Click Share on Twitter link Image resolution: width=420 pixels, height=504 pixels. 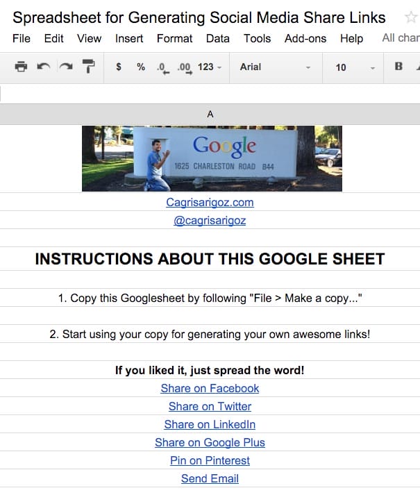(x=210, y=406)
